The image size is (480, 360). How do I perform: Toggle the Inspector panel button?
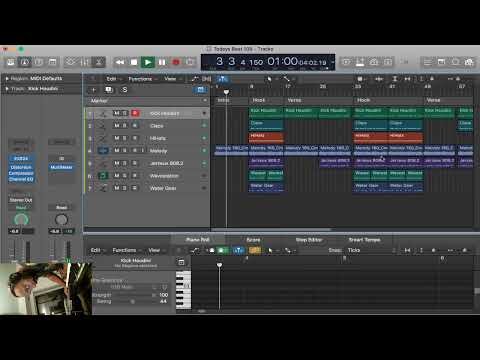pyautogui.click(x=25, y=62)
